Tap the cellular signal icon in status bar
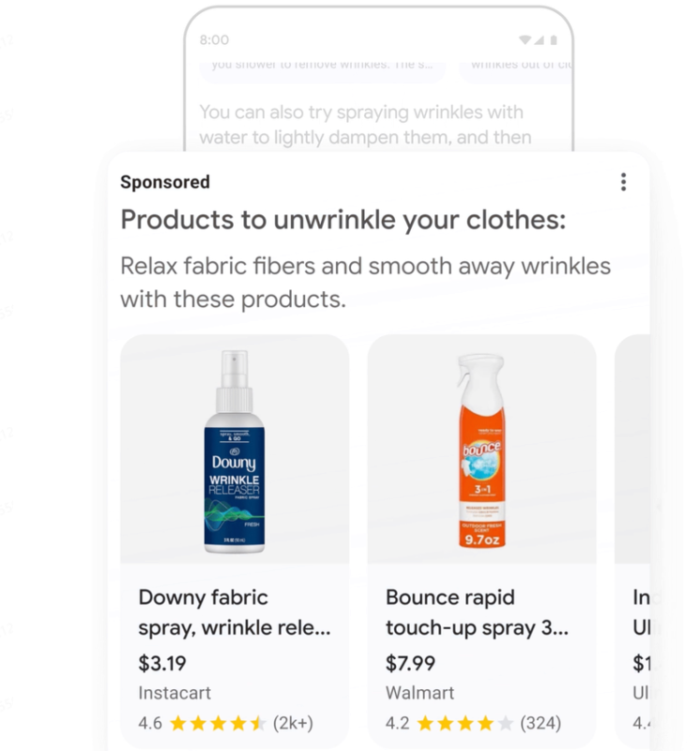This screenshot has height=751, width=700. (540, 40)
